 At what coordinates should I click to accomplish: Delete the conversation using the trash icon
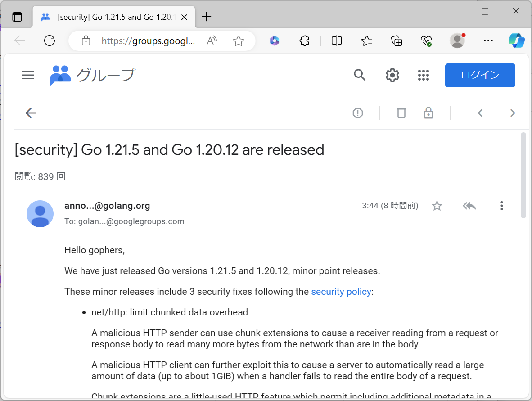pos(401,113)
